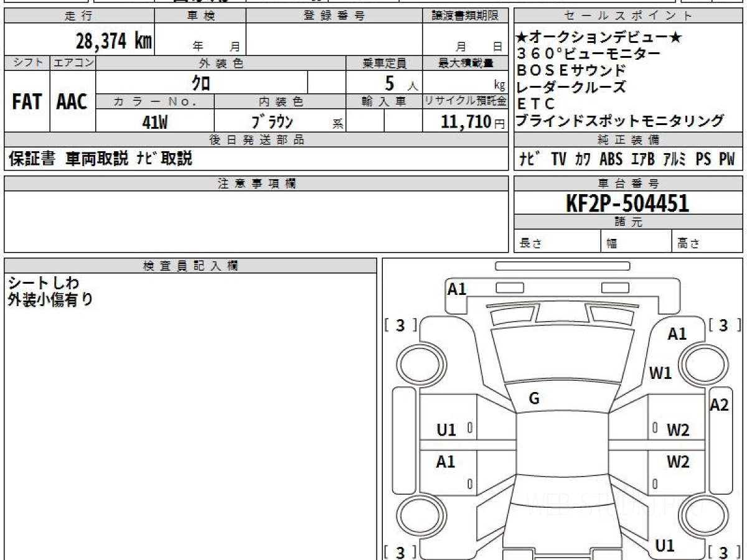Screen dimensions: 747x560
Task: Select ブラインドスポットモニタリング text
Action: click(621, 121)
